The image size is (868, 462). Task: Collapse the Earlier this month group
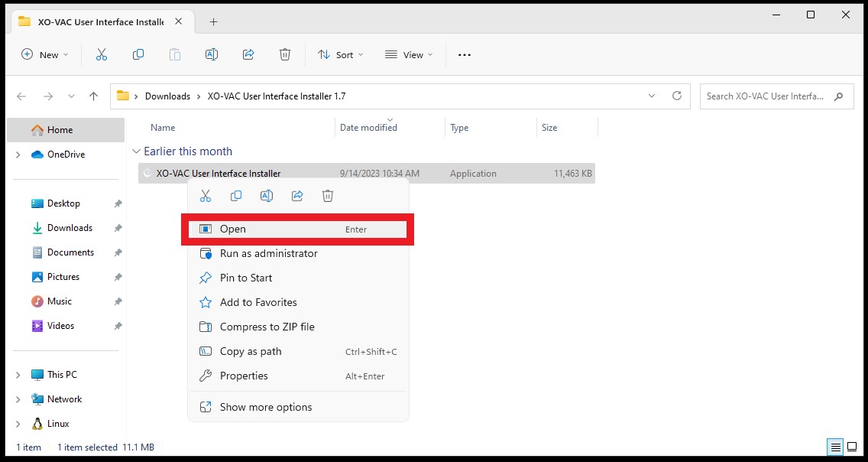coord(136,151)
